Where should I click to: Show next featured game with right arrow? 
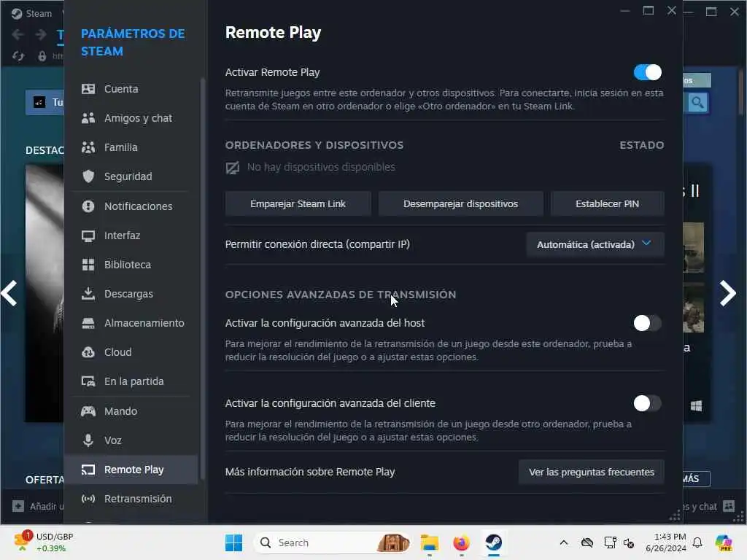pyautogui.click(x=727, y=293)
